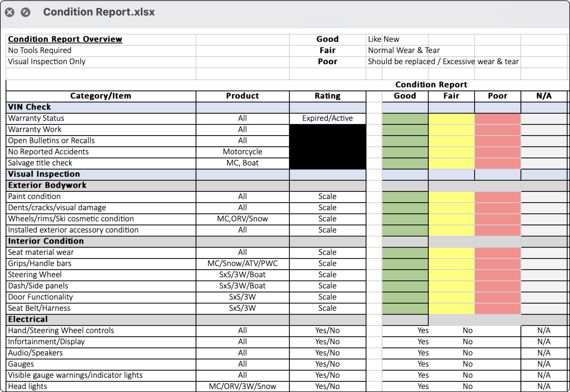
Task: Click No for Infotainment/Display row
Action: pos(468,342)
